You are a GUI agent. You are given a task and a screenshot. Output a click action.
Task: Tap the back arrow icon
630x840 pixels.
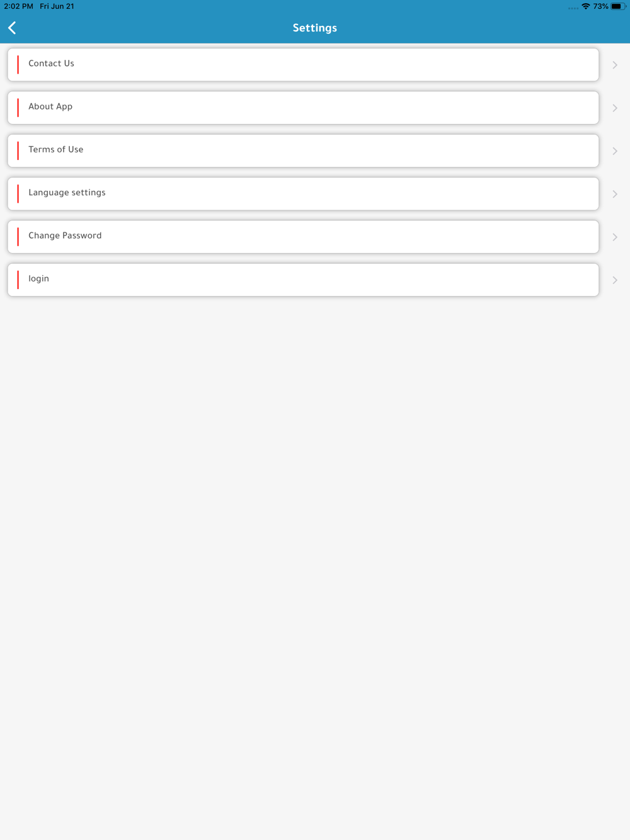12,28
